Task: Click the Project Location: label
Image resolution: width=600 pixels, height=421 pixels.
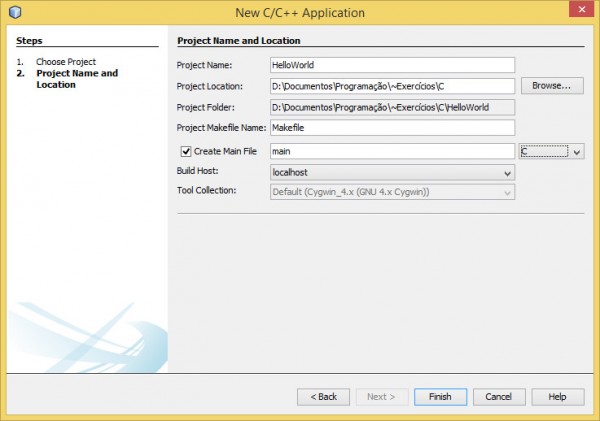Action: [210, 86]
